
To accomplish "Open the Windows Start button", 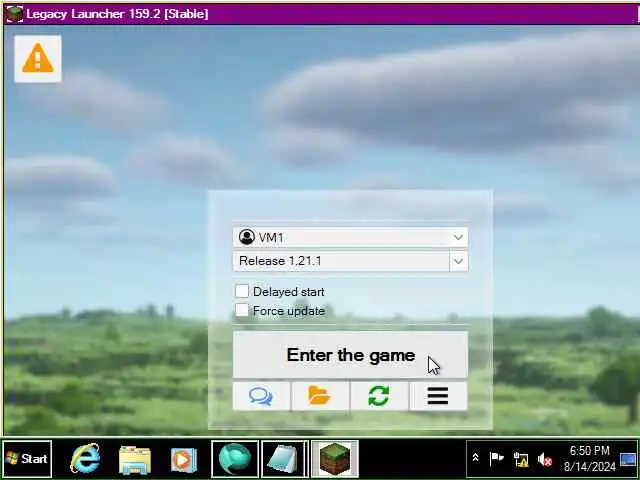I will point(27,459).
